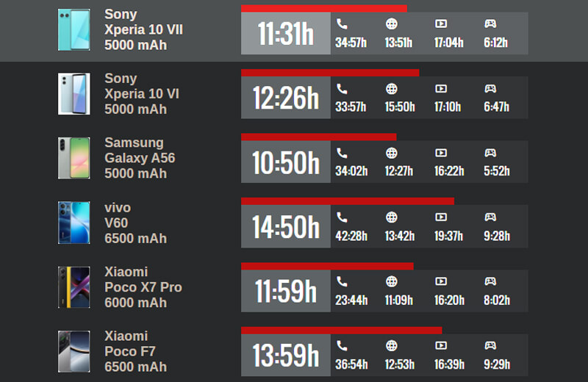The width and height of the screenshot is (588, 382).
Task: Open the vivo V60 phone thumbnail
Action: (74, 223)
